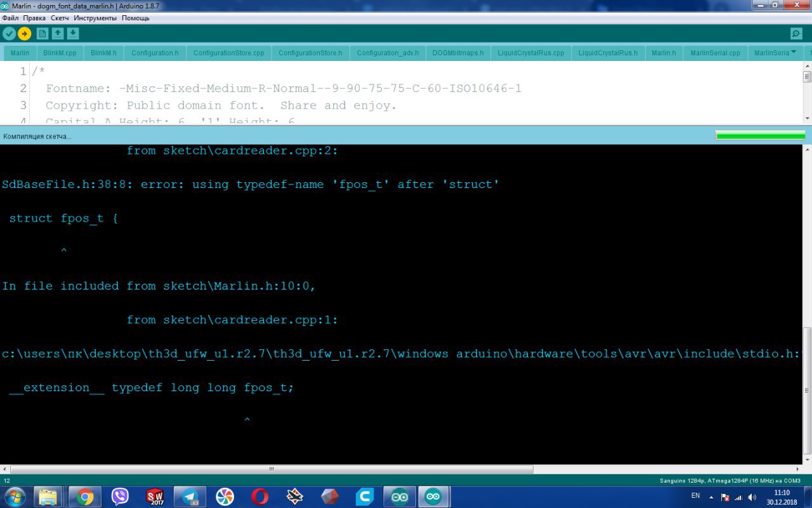
Task: Open the Serial Monitor icon
Action: (796, 34)
